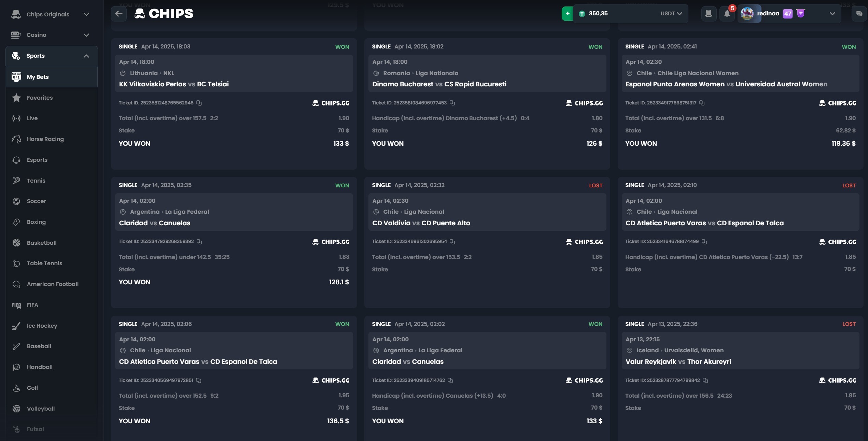Screen dimensions: 868x441
Task: Click WON status on Dinamo Bucharest bet
Action: click(x=595, y=47)
